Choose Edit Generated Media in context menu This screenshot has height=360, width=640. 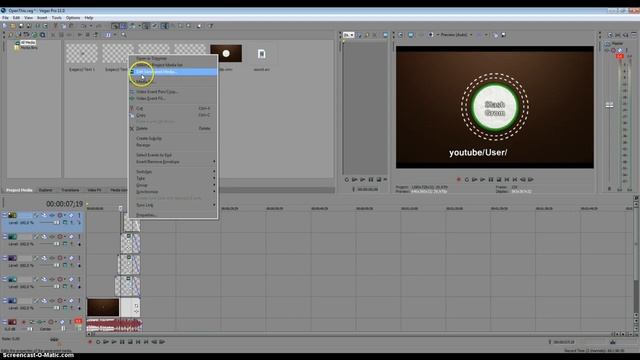[x=173, y=72]
